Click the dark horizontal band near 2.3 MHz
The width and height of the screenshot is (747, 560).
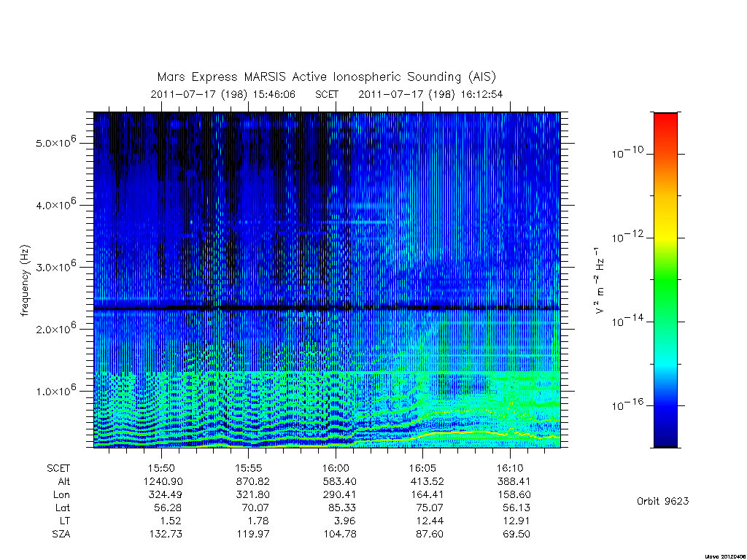(327, 308)
